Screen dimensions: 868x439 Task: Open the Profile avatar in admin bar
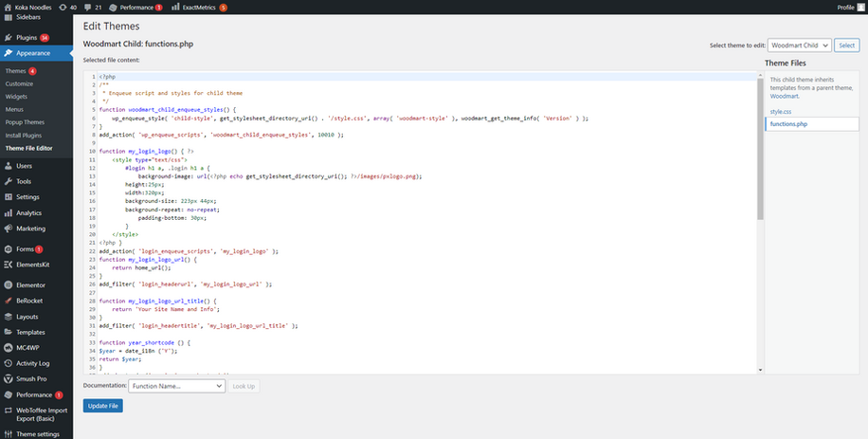(x=859, y=8)
